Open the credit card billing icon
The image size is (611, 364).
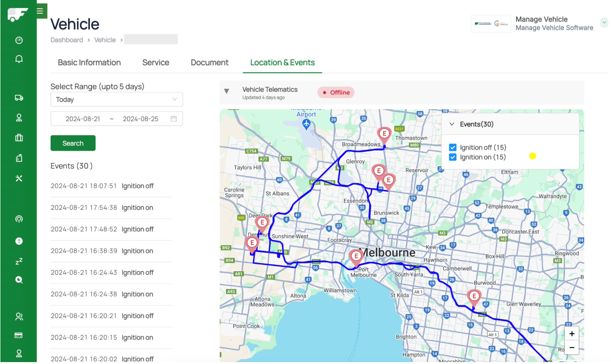coord(19,335)
